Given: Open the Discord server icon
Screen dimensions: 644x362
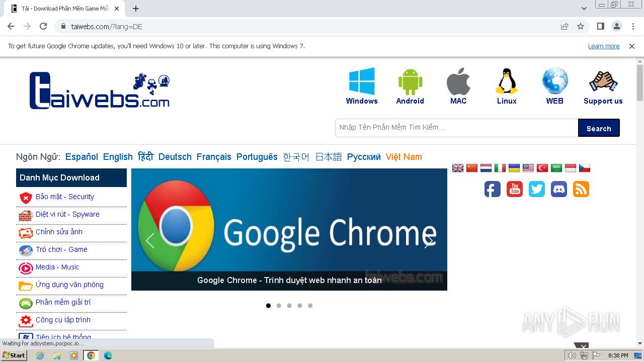Looking at the screenshot, I should point(559,189).
